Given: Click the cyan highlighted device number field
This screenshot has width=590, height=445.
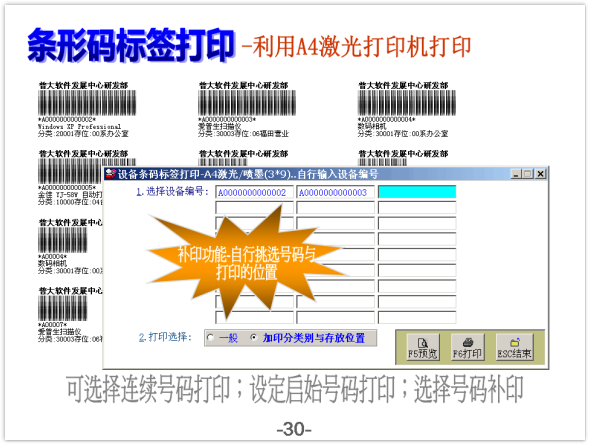Looking at the screenshot, I should (x=417, y=192).
